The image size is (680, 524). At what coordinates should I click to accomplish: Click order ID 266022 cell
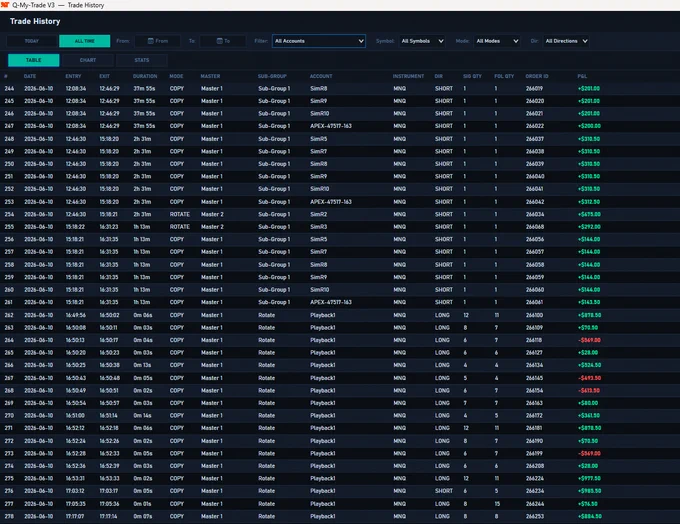click(x=534, y=126)
